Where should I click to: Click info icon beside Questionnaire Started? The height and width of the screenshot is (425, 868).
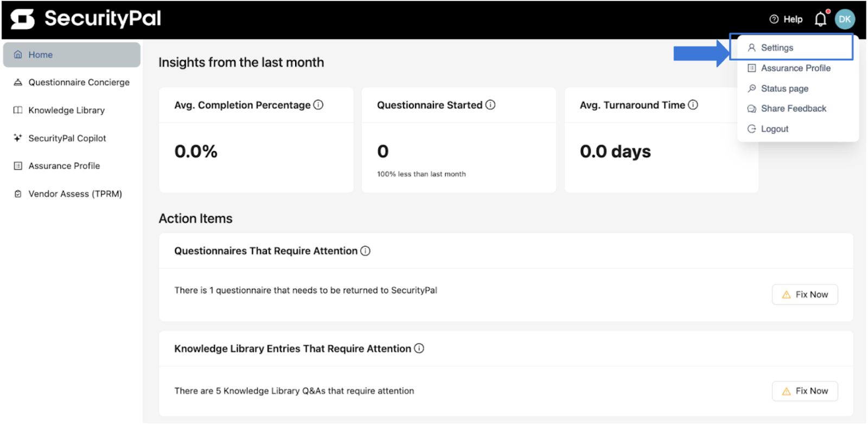(490, 105)
